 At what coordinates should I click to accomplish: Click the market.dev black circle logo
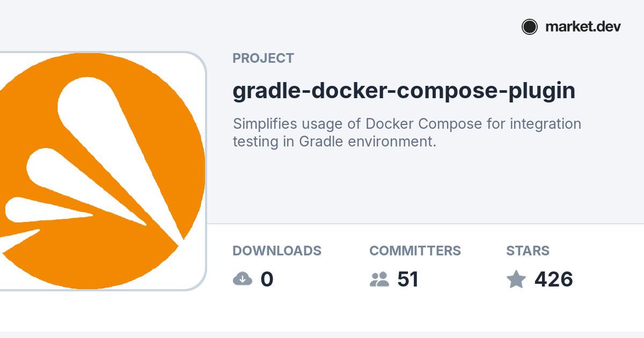click(529, 27)
